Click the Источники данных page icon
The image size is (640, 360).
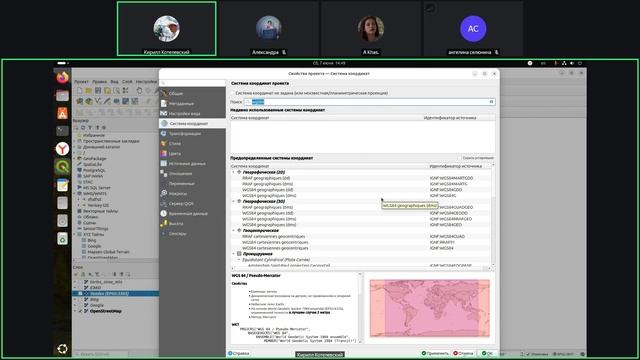pos(164,163)
